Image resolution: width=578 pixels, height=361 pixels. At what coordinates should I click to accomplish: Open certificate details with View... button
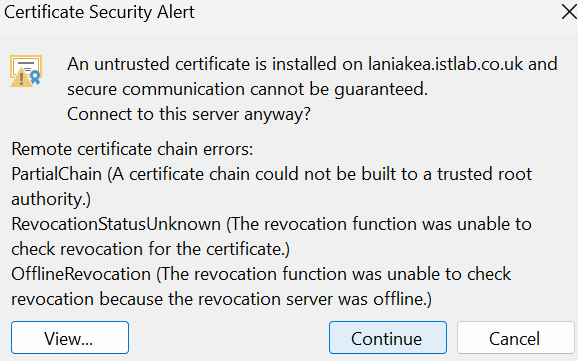click(70, 338)
